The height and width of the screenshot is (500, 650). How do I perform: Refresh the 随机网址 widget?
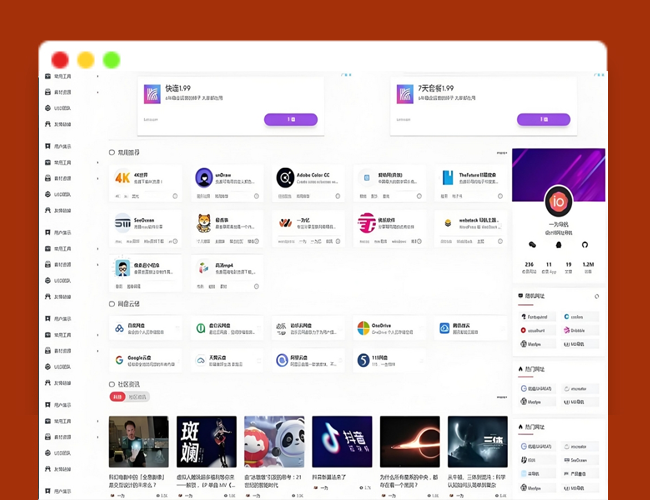pyautogui.click(x=597, y=296)
